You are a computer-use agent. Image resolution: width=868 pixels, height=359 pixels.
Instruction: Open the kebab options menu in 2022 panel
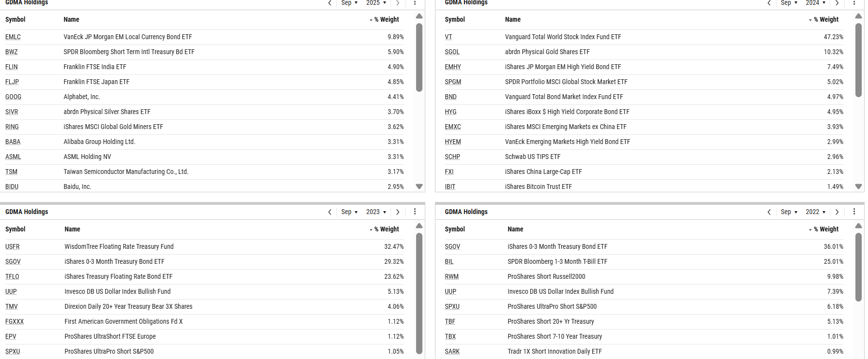[x=854, y=212]
